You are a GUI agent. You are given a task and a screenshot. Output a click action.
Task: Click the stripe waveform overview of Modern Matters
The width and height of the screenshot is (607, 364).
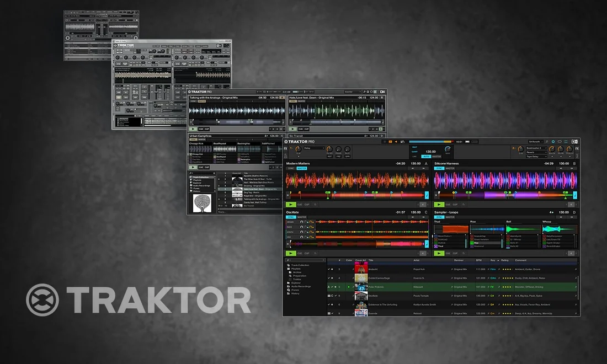tap(358, 195)
